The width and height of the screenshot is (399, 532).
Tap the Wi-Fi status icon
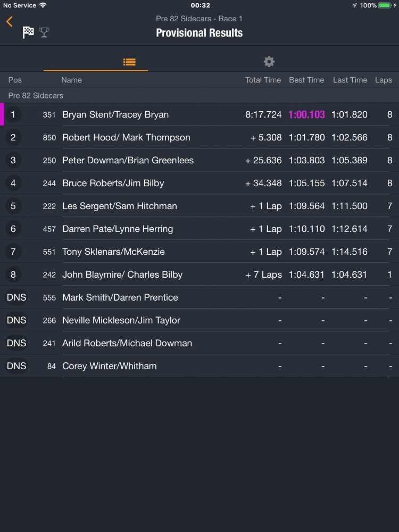tap(43, 5)
